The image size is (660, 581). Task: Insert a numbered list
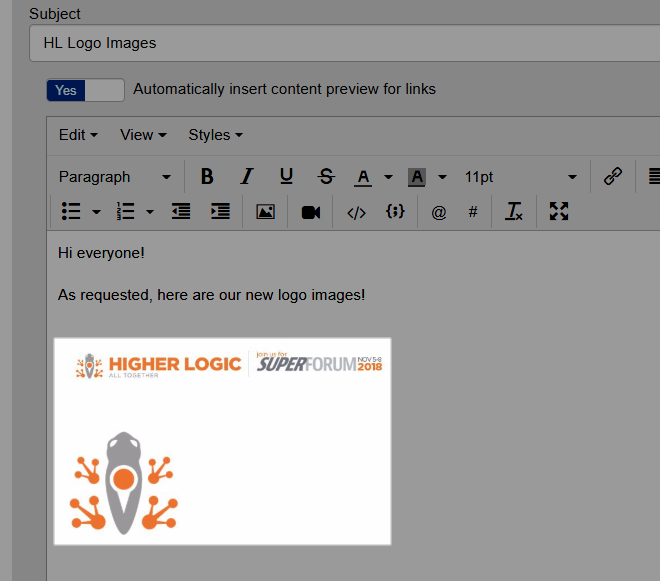pyautogui.click(x=125, y=211)
